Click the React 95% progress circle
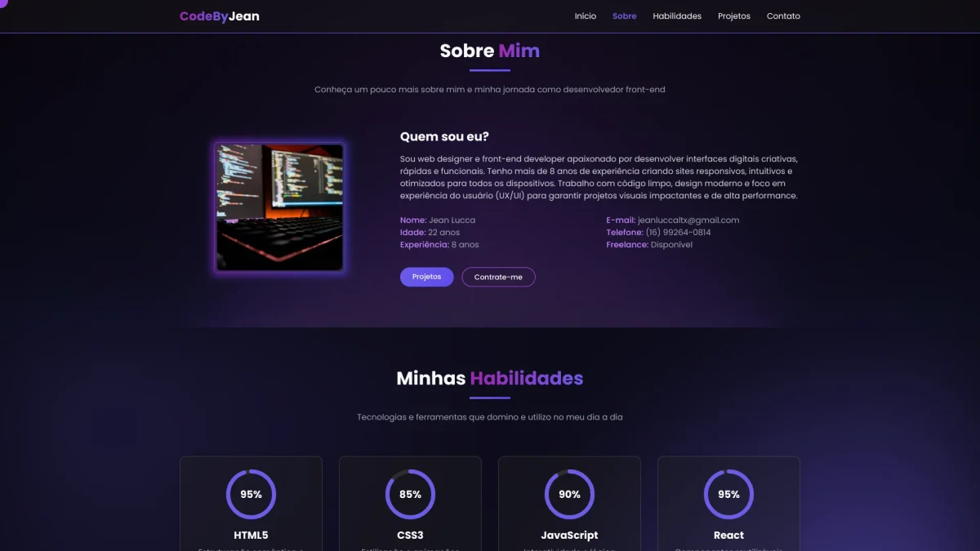 pos(728,494)
